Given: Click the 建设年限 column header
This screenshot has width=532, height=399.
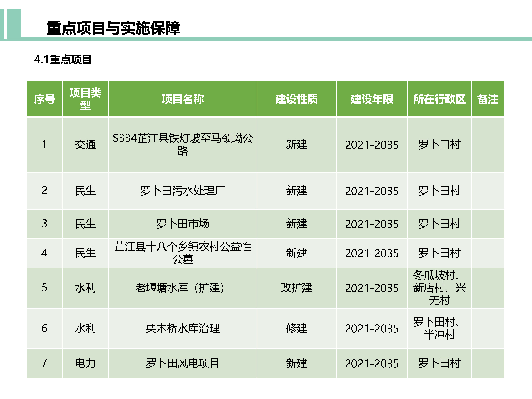Looking at the screenshot, I should pos(372,99).
